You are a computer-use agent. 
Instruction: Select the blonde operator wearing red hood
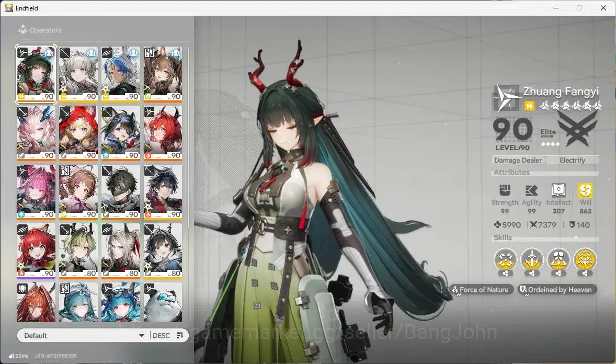78,133
